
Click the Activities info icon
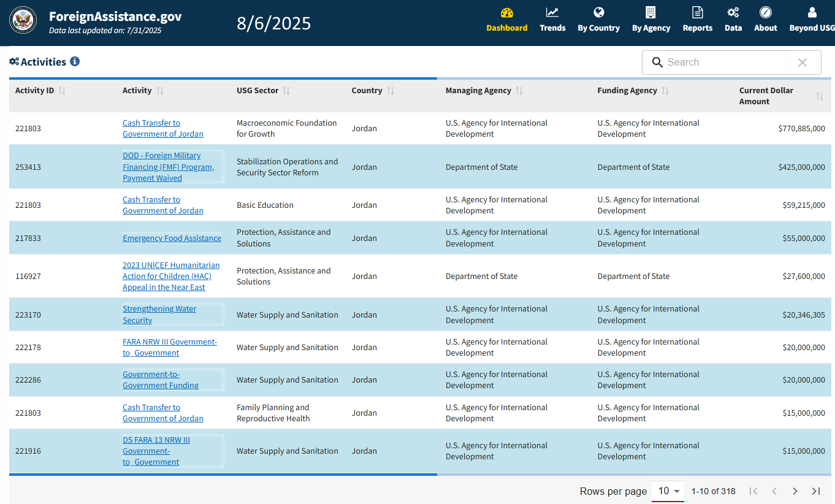coord(75,61)
